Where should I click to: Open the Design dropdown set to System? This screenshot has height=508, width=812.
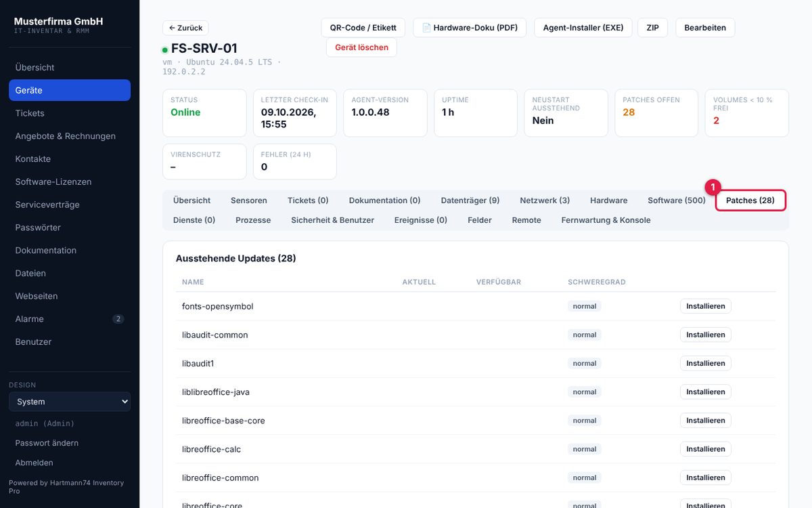70,402
